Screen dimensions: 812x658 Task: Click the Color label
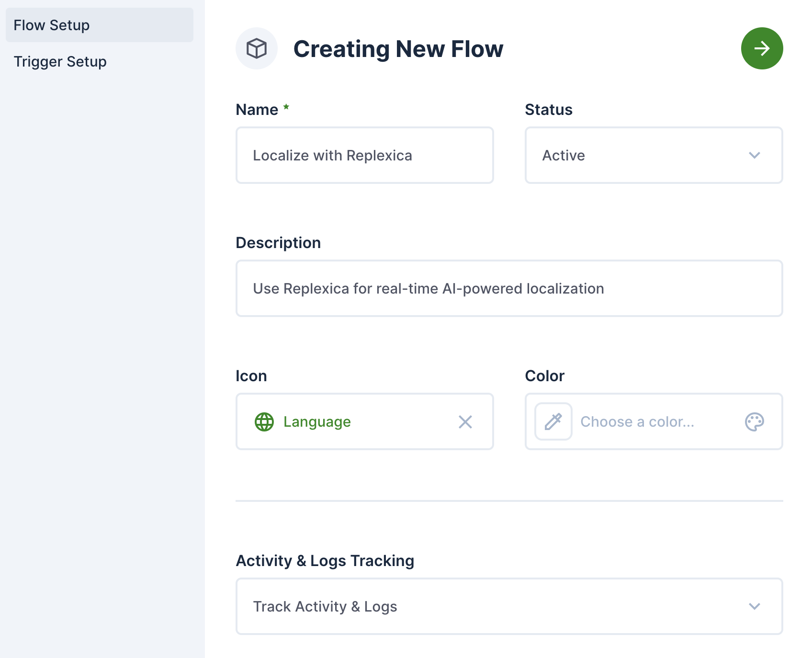click(545, 376)
